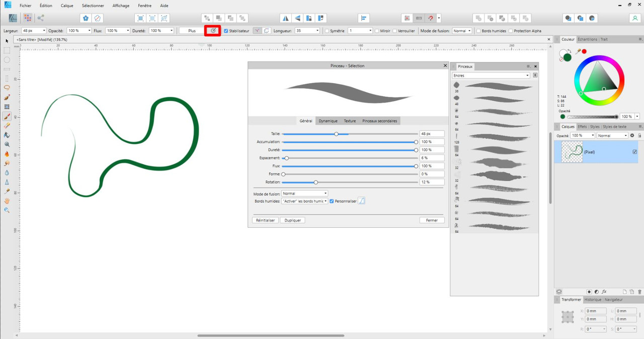The width and height of the screenshot is (644, 339).
Task: Select the Burn Brush flame tool
Action: [x=7, y=154]
